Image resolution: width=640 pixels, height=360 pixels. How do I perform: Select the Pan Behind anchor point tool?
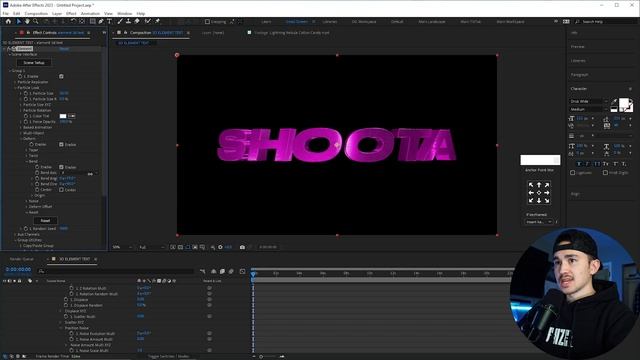pos(82,21)
